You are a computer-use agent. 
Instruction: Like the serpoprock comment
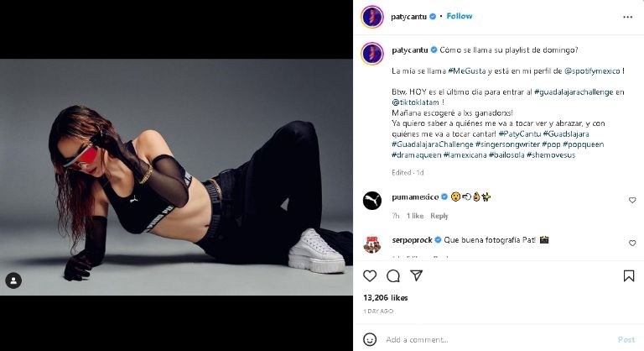pos(632,244)
